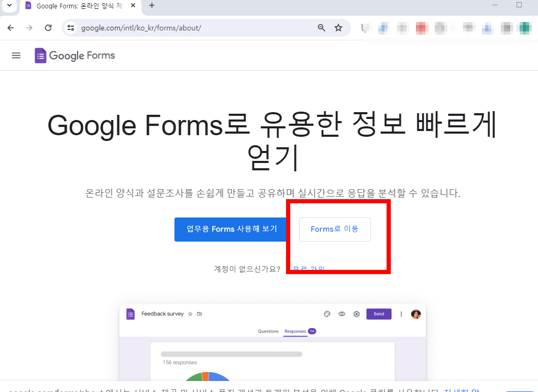This screenshot has width=538, height=392.
Task: Click the move to folder icon
Action: click(200, 313)
